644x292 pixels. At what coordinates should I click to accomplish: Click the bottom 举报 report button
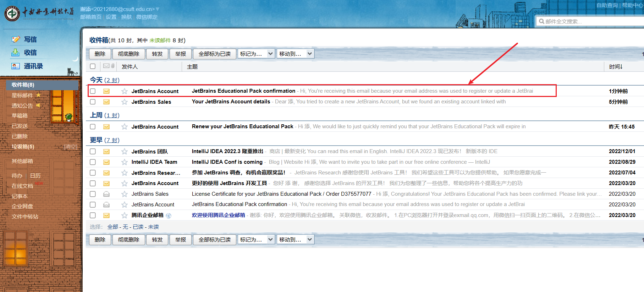click(x=181, y=240)
